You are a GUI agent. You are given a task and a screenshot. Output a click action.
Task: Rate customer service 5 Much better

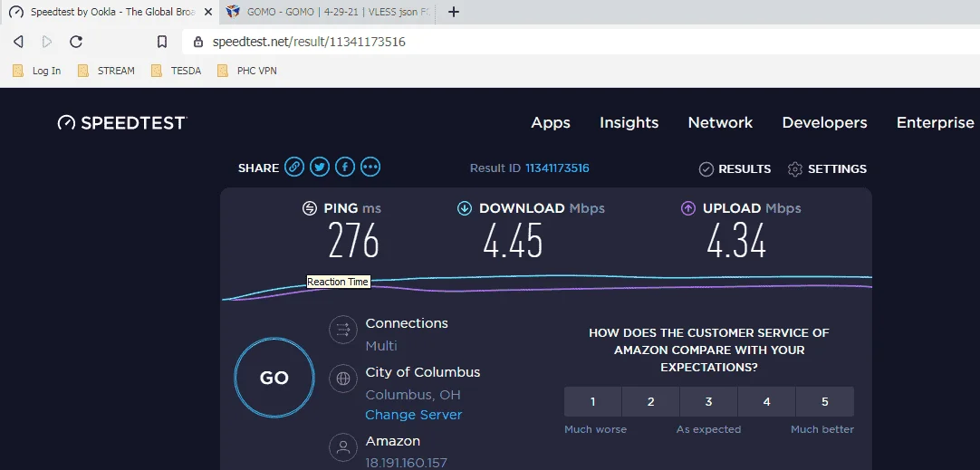pos(825,401)
